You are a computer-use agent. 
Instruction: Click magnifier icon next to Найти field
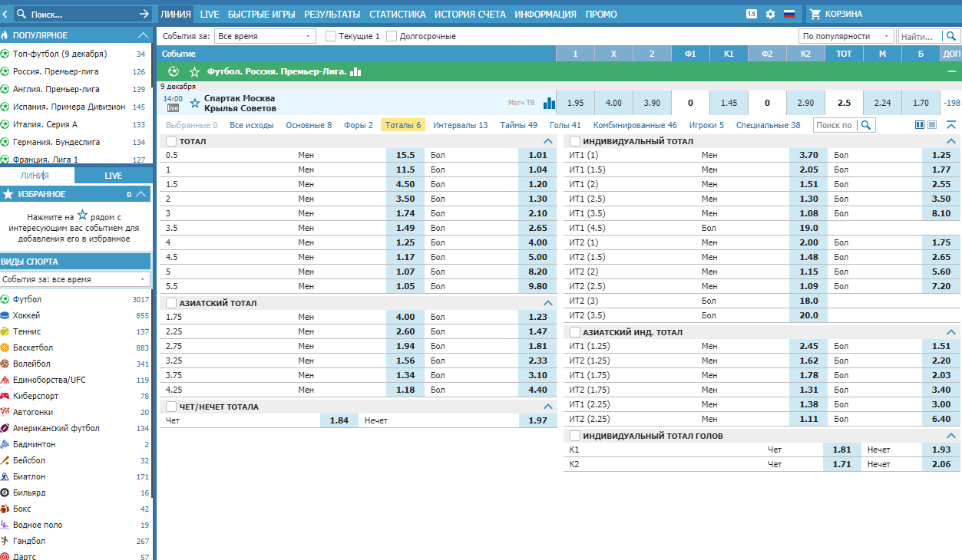(952, 36)
